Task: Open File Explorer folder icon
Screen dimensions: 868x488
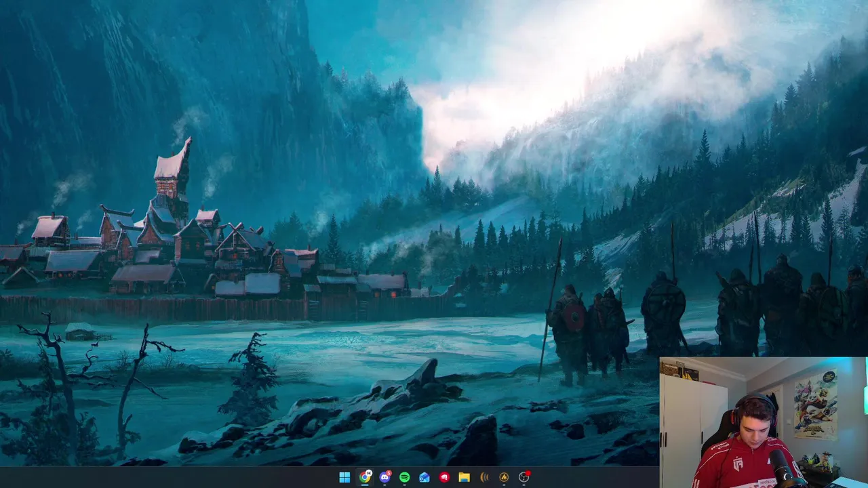Action: click(464, 477)
